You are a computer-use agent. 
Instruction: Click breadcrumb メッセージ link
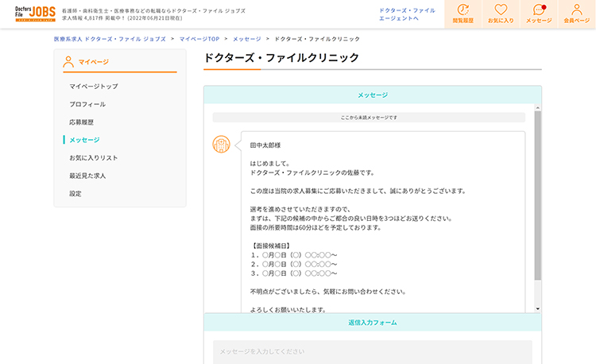(246, 39)
